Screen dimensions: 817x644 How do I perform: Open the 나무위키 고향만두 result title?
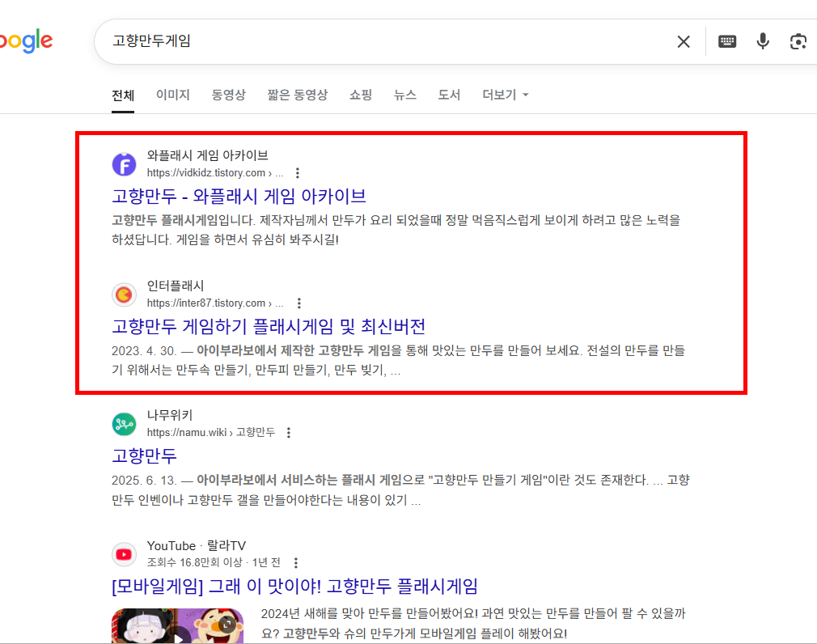pos(144,456)
